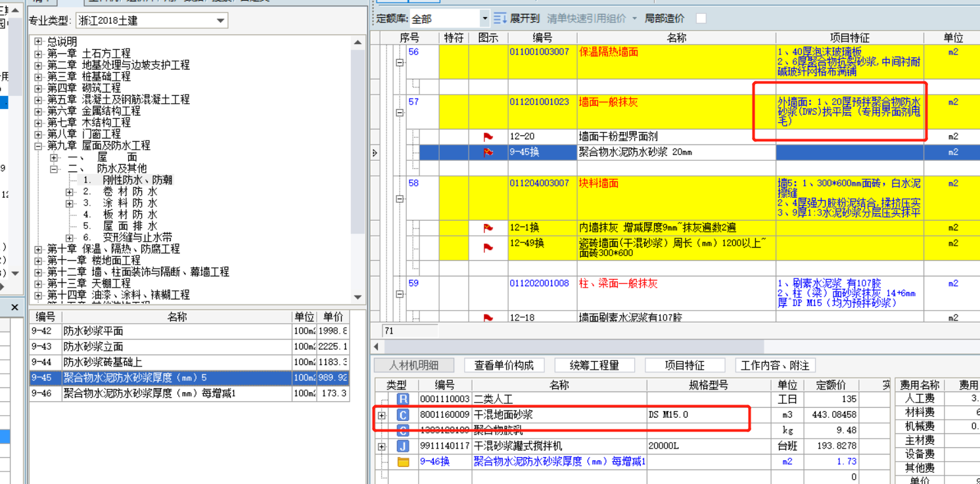Expand the 干混地面砂浆 material row
This screenshot has height=484, width=980.
pyautogui.click(x=382, y=415)
